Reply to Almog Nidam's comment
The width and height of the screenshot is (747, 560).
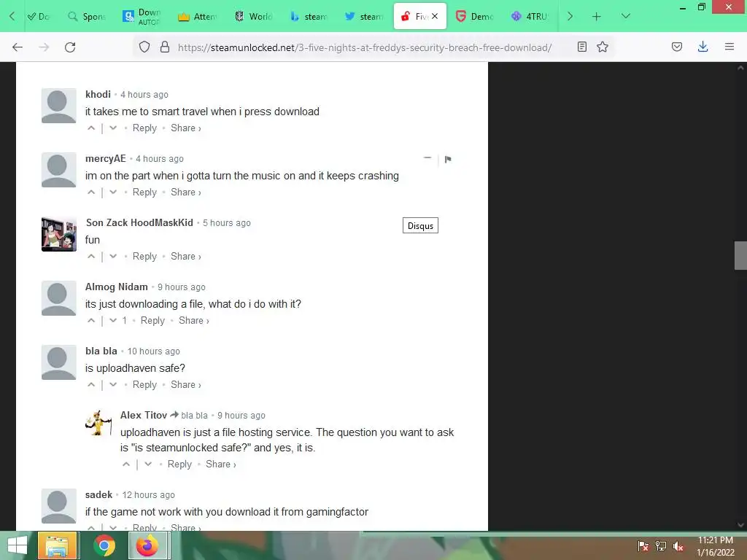click(152, 321)
